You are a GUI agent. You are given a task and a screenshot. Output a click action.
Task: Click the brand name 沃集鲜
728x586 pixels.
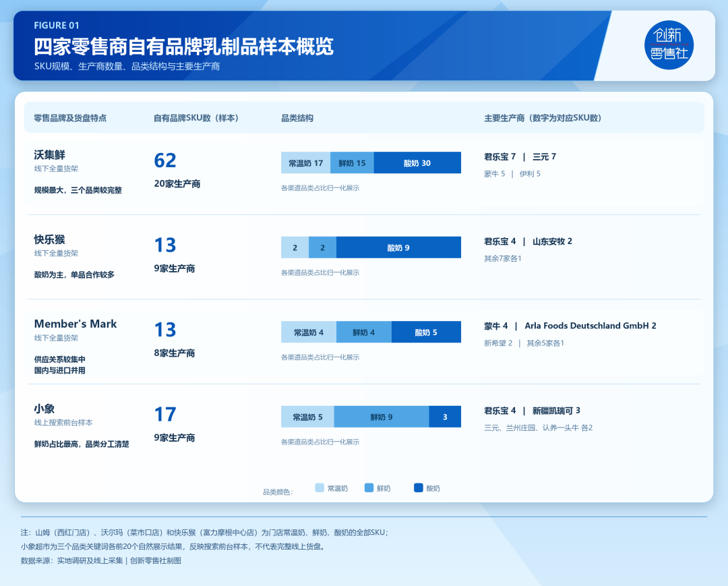tap(50, 154)
